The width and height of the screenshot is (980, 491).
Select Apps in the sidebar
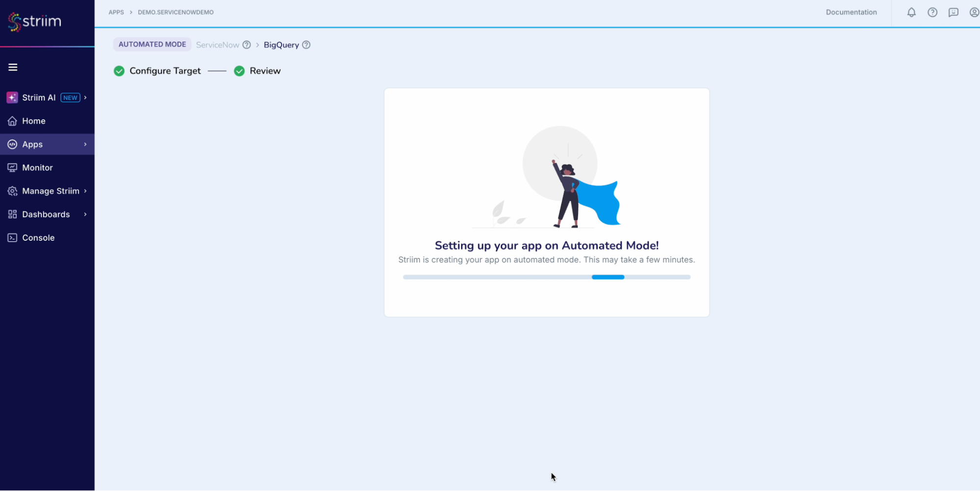(47, 144)
